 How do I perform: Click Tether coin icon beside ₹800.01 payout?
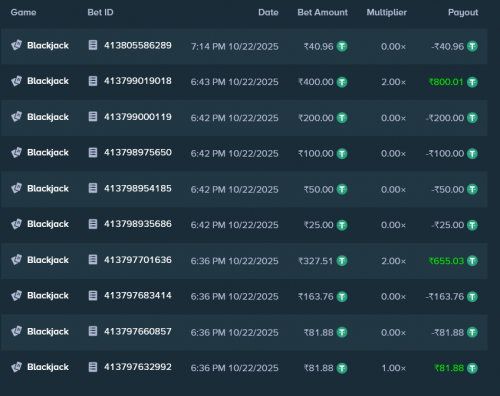point(472,82)
